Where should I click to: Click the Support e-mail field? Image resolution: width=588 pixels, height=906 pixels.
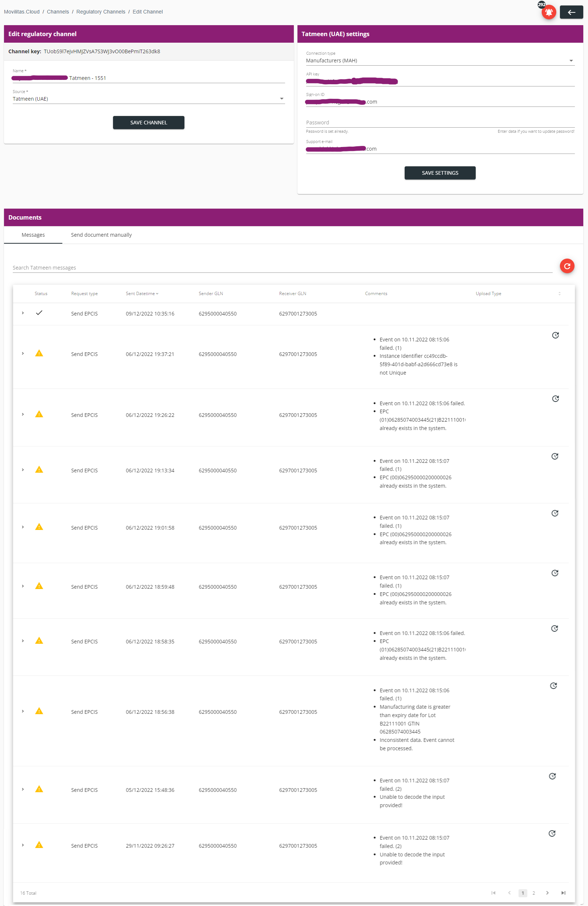440,149
